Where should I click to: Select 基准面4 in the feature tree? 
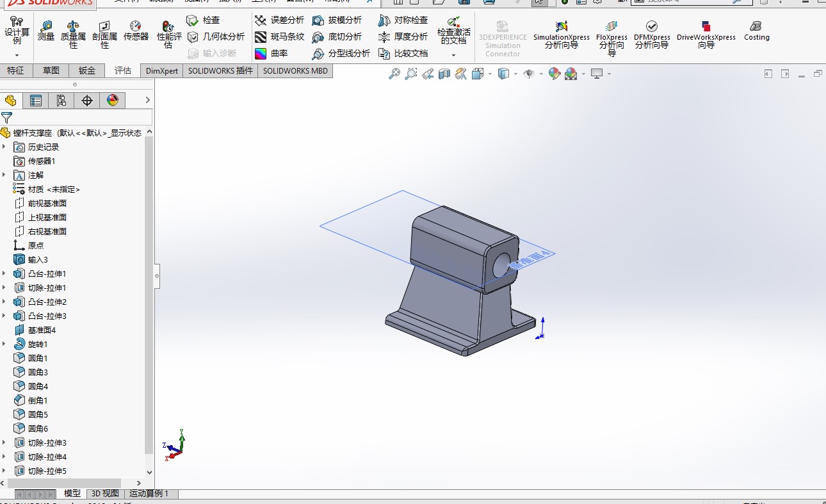tap(35, 330)
